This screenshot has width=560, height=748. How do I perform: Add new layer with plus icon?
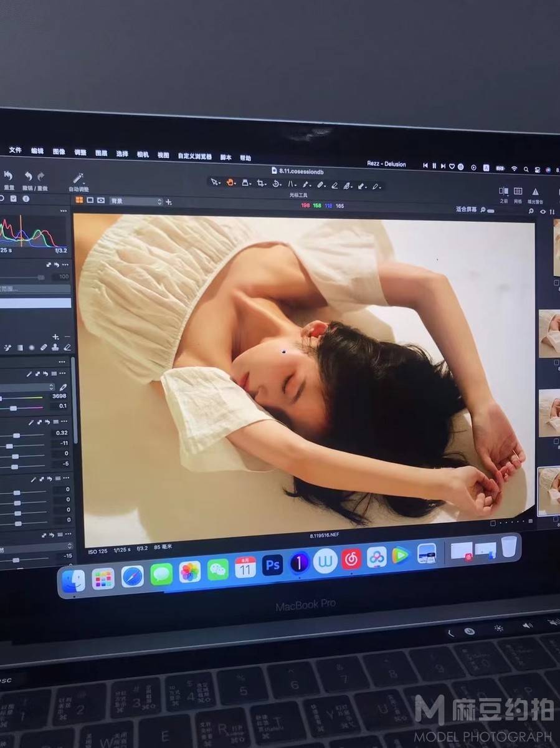tap(56, 337)
